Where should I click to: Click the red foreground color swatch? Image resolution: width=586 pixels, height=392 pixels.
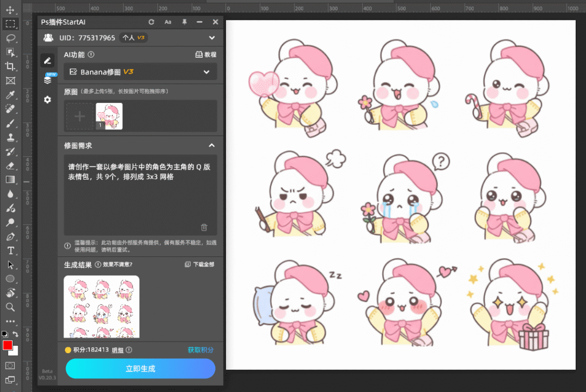(x=7, y=346)
